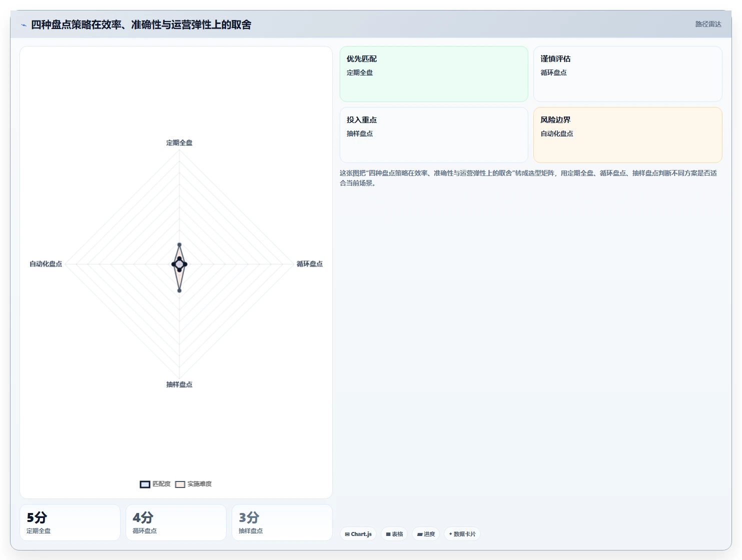Click the bottom radar data point
The height and width of the screenshot is (560, 742).
179,290
